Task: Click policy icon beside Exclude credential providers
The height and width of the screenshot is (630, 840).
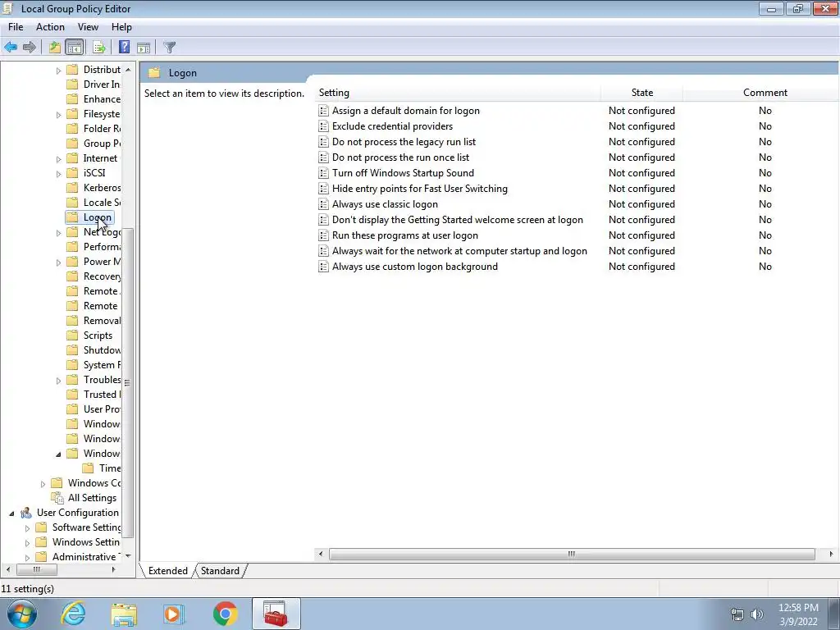Action: tap(323, 126)
